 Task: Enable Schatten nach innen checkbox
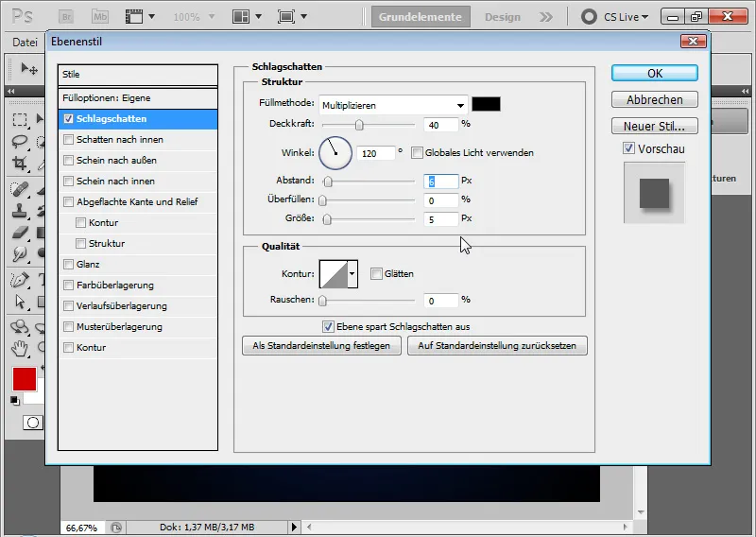[68, 139]
